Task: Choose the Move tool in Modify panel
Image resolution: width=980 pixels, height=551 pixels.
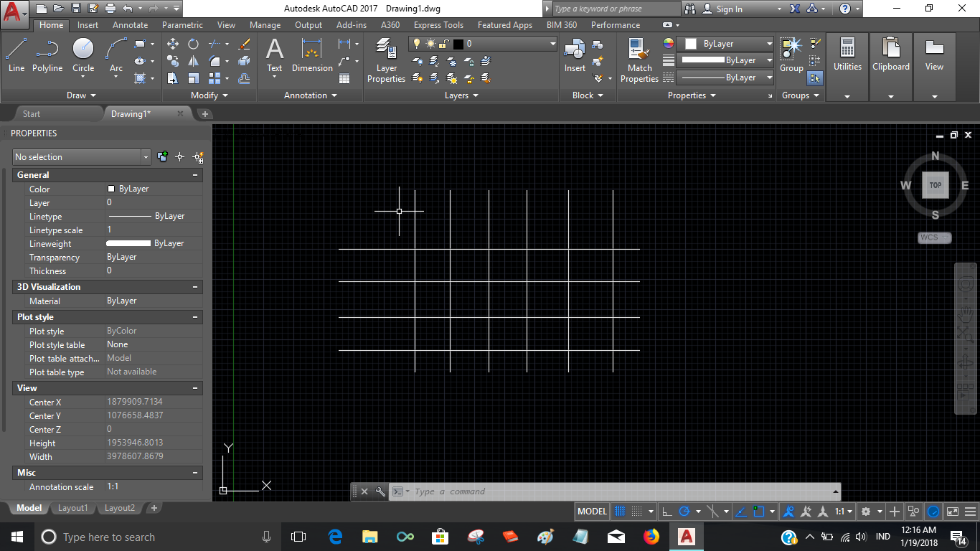Action: point(173,44)
